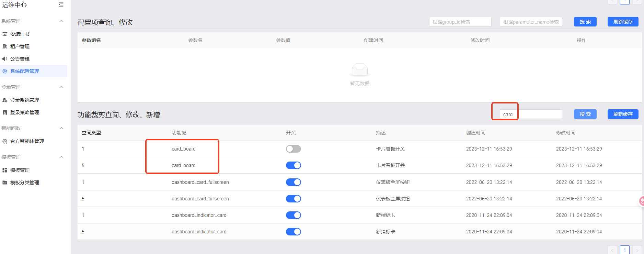The width and height of the screenshot is (644, 254).
Task: Collapse the sidebar using the menu fold icon
Action: 61,4
